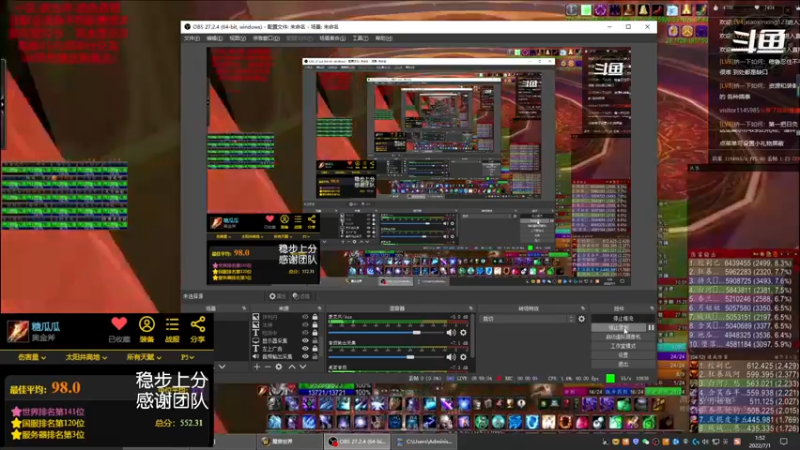The width and height of the screenshot is (800, 450).
Task: Open gear settings for the second mixer channel
Action: point(463,357)
